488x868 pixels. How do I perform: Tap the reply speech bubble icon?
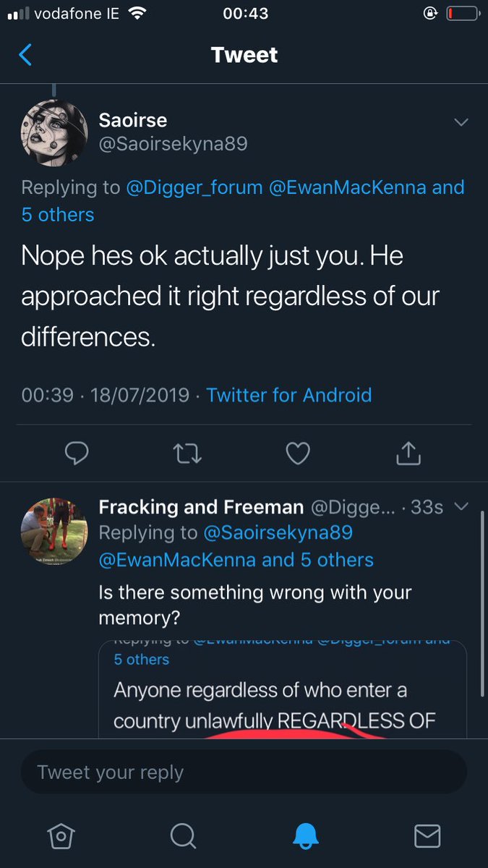point(77,453)
